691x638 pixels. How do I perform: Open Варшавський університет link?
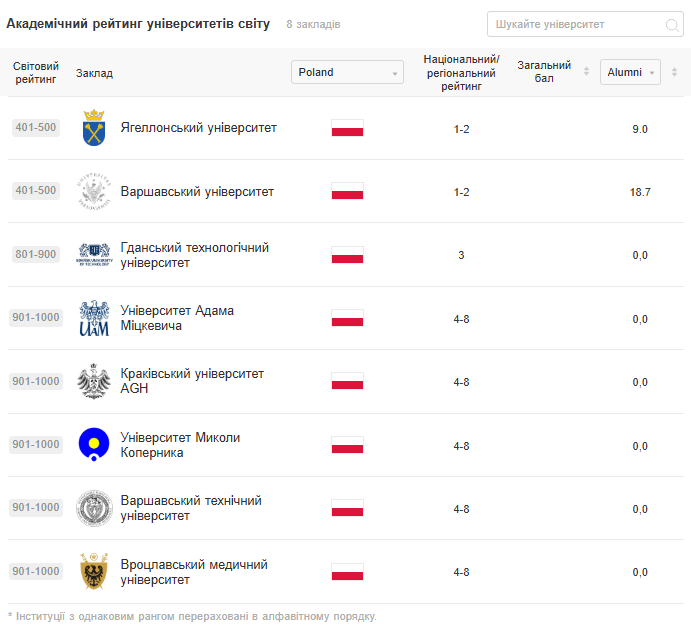click(196, 191)
